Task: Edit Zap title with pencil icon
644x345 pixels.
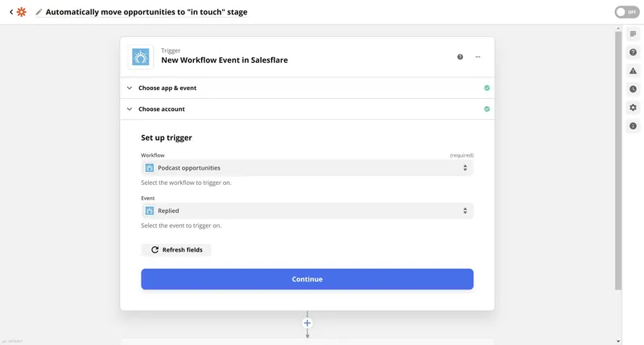Action: 39,12
